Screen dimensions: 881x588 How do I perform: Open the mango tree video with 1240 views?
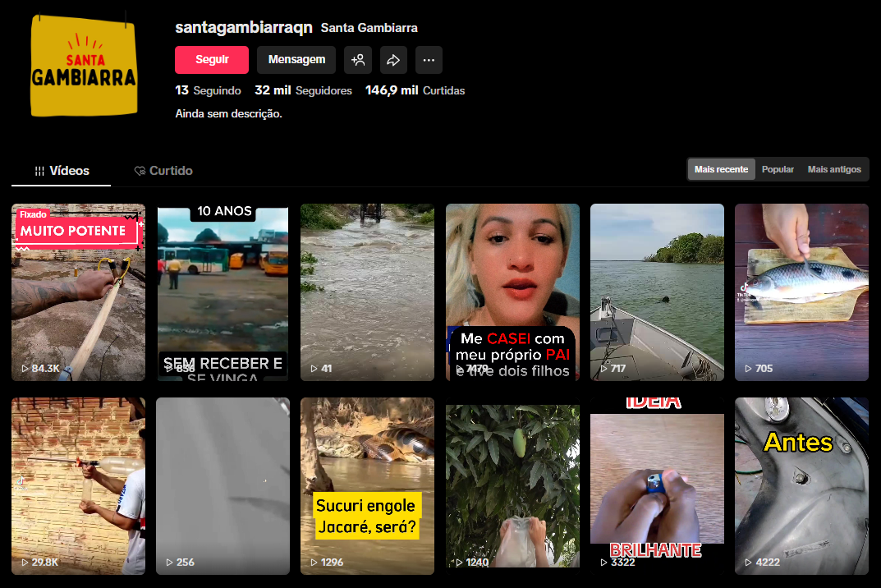tap(512, 486)
